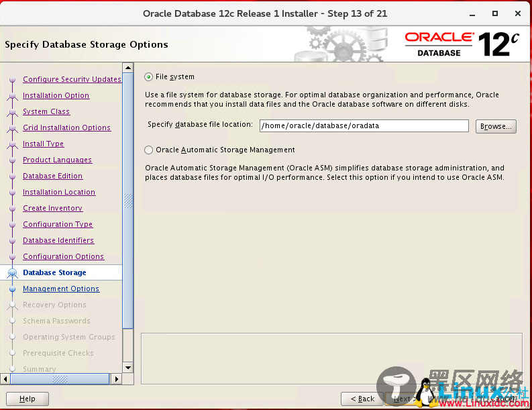This screenshot has height=410, width=532.
Task: Click the Next button
Action: click(x=403, y=399)
